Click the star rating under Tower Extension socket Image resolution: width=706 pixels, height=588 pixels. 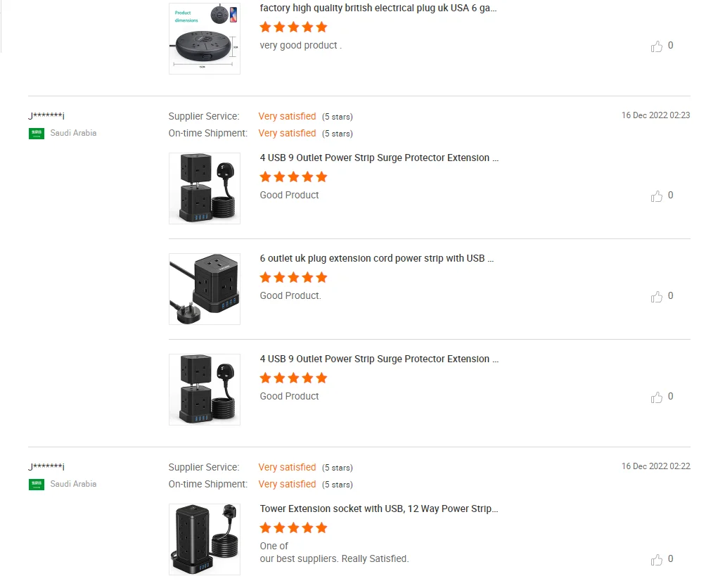coord(293,528)
